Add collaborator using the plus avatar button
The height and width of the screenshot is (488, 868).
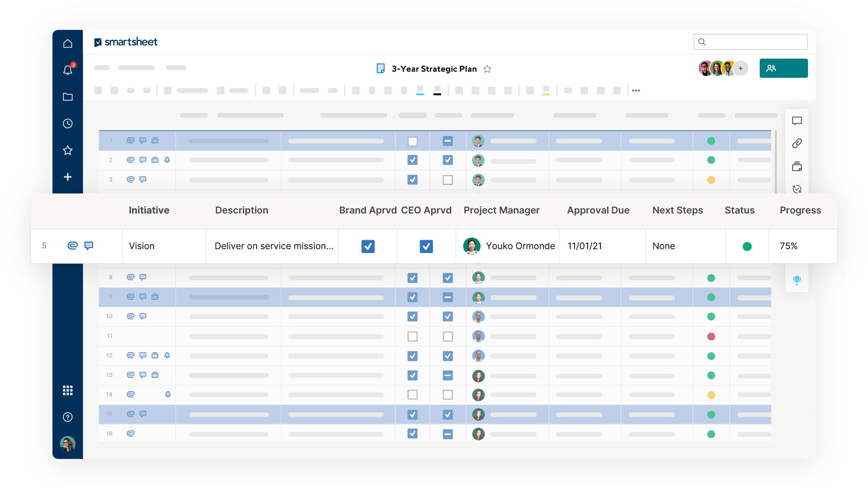pos(740,68)
